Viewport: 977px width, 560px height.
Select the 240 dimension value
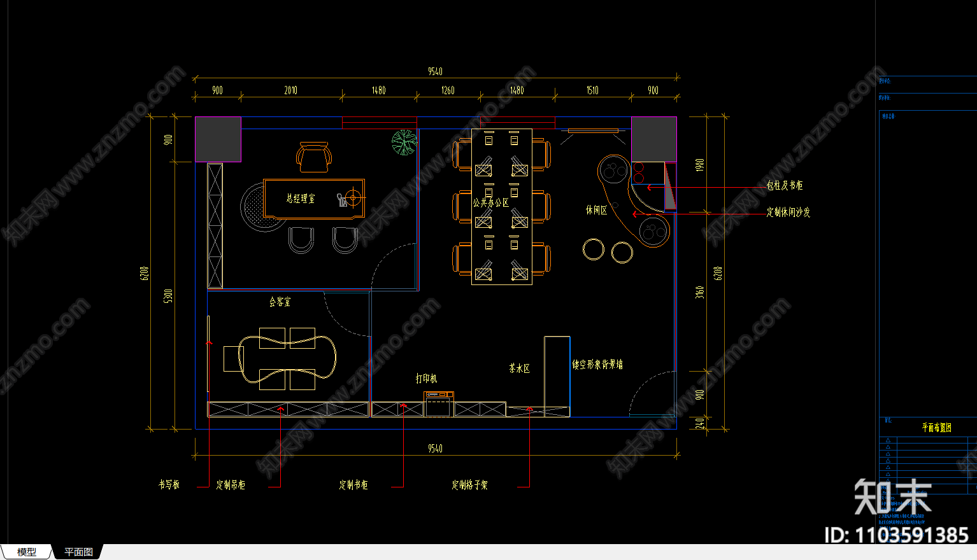pos(700,423)
